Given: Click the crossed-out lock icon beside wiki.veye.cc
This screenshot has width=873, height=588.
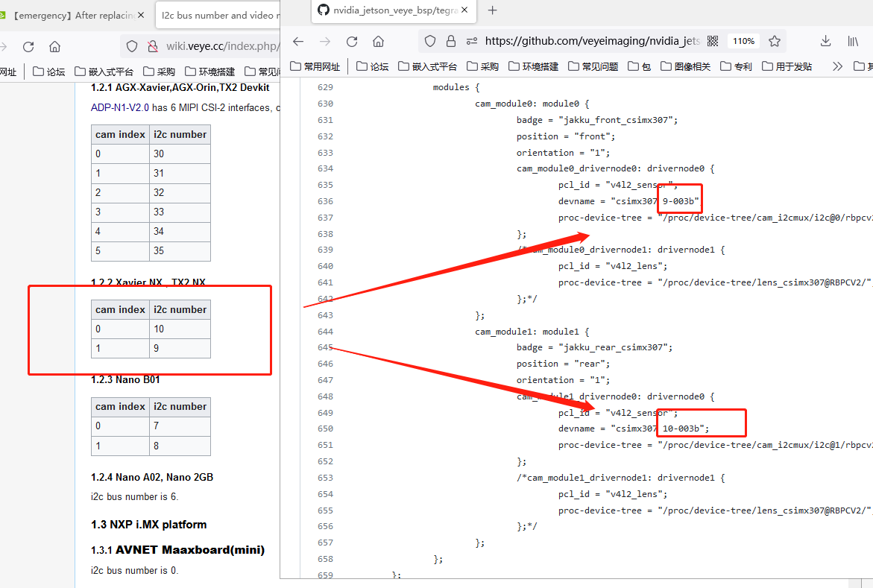Looking at the screenshot, I should click(152, 46).
